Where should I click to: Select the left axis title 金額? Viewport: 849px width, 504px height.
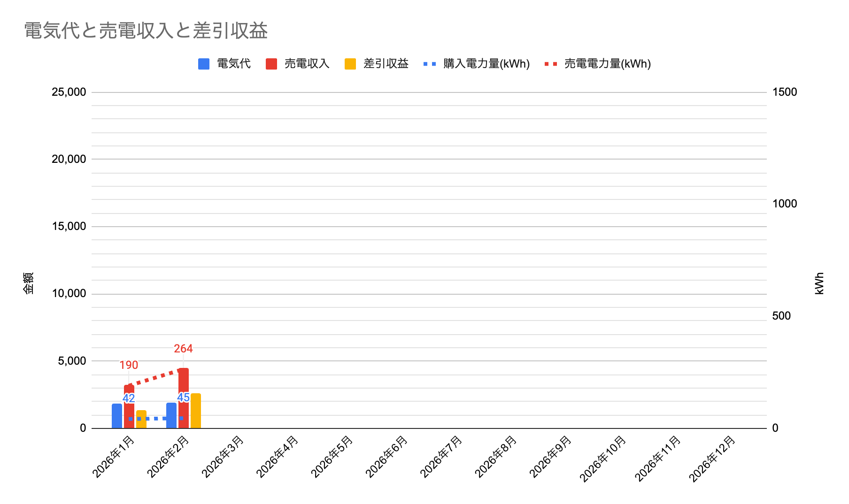[29, 283]
